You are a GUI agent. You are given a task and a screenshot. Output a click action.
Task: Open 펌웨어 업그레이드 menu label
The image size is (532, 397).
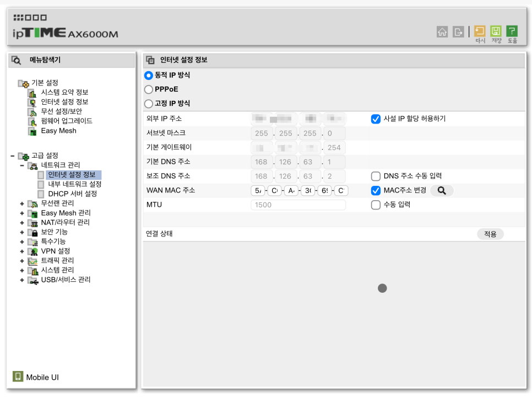point(67,121)
